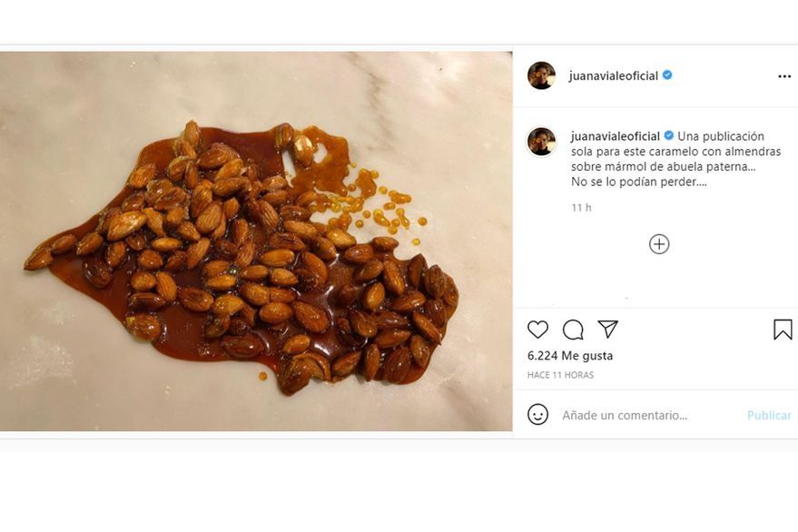The width and height of the screenshot is (798, 532).
Task: Share the post via paper plane icon
Action: pyautogui.click(x=607, y=330)
